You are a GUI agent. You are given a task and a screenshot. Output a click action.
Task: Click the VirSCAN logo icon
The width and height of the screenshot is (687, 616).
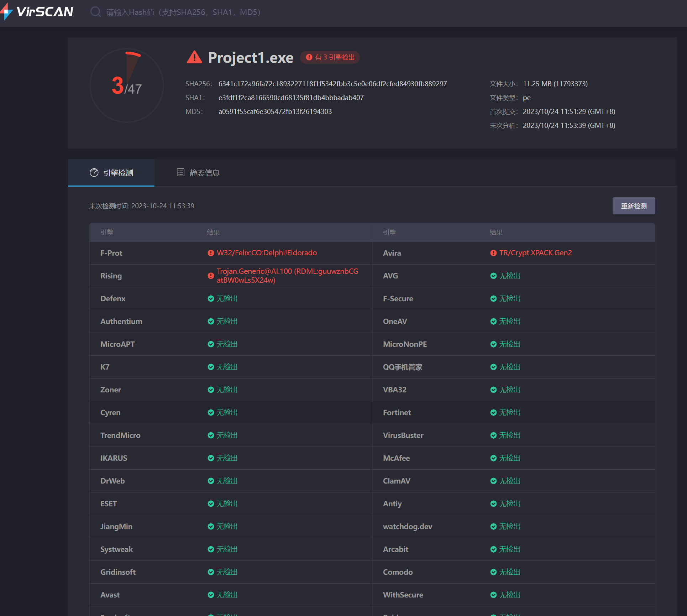(7, 12)
